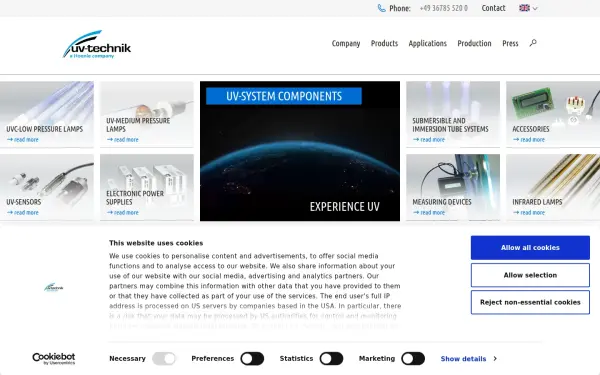Open the search magnifier icon
The width and height of the screenshot is (600, 375).
533,43
